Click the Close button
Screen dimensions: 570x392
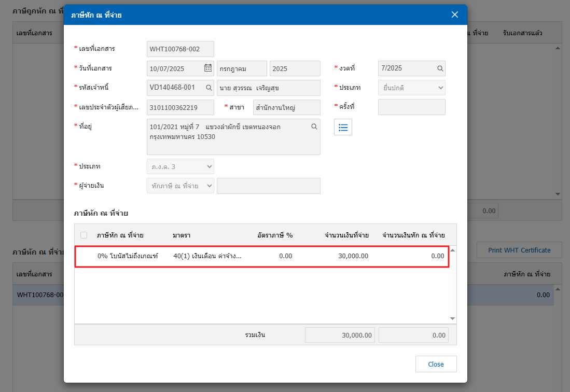(436, 364)
